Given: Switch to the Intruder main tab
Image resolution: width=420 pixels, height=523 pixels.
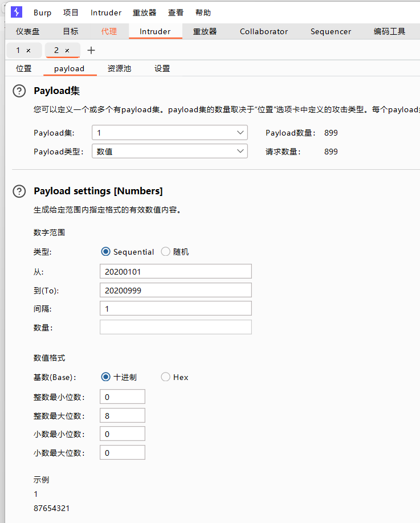Looking at the screenshot, I should (x=155, y=31).
